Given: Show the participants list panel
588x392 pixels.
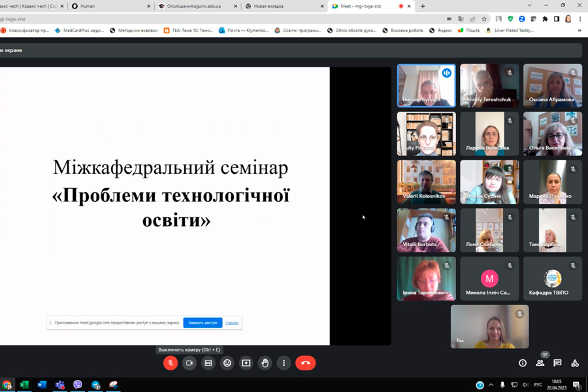Looking at the screenshot, I should point(540,363).
